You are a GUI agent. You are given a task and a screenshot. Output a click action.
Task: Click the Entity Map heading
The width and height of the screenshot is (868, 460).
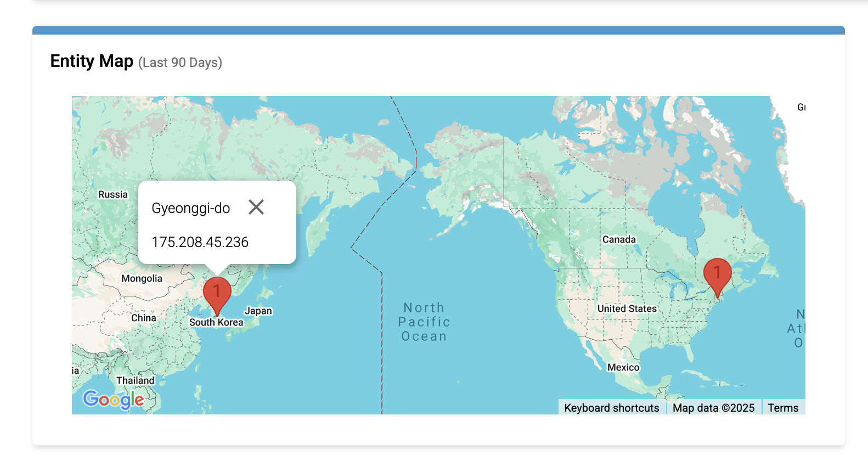click(92, 61)
